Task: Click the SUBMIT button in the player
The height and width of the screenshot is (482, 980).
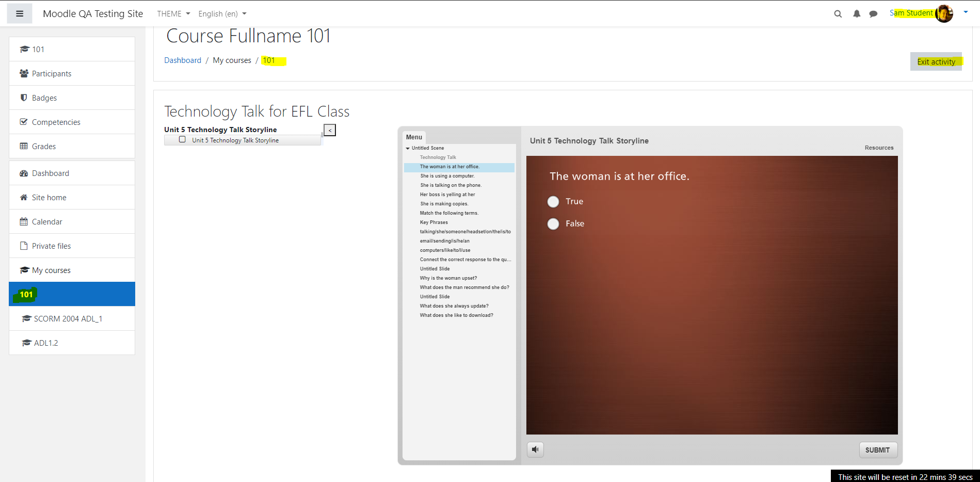Action: tap(878, 450)
